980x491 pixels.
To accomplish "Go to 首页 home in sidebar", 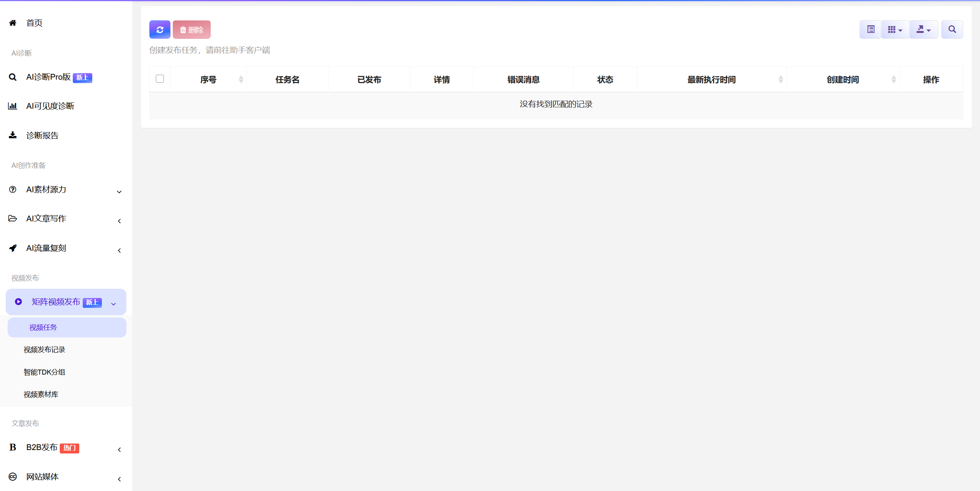I will (34, 23).
